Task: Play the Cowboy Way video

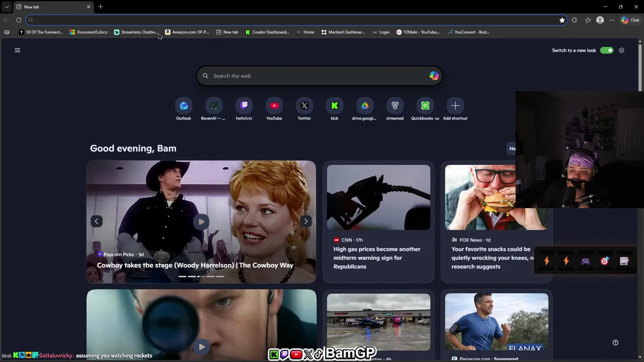Action: coord(201,222)
